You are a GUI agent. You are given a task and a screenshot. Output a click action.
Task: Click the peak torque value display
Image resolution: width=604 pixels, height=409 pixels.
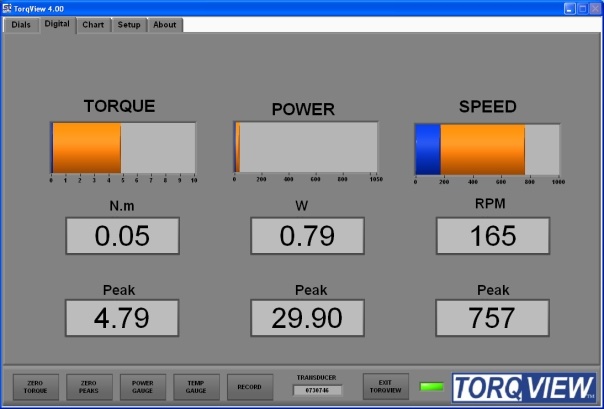point(122,318)
